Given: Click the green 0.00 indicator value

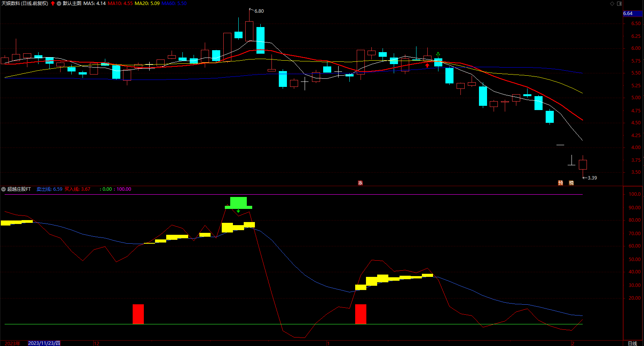Looking at the screenshot, I should [x=107, y=189].
